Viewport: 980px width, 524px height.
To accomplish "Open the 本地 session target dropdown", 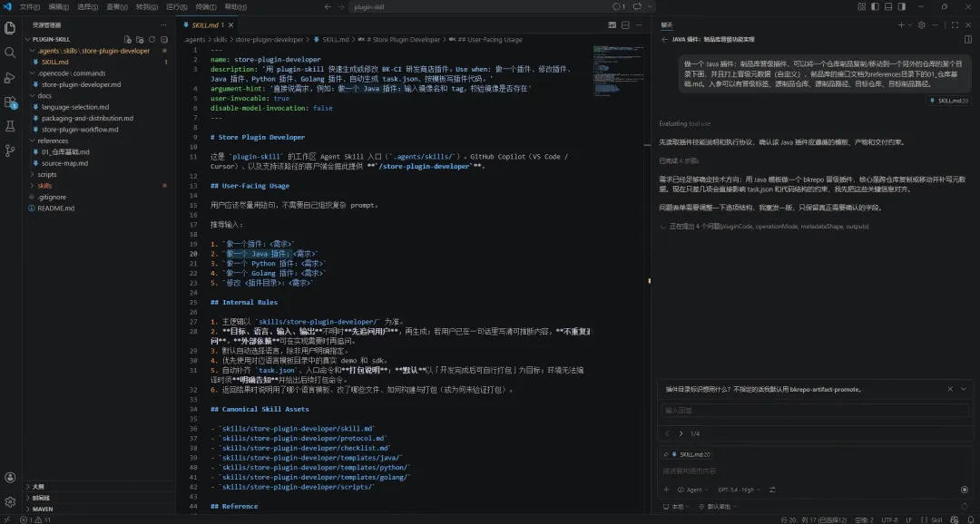I will (x=678, y=507).
